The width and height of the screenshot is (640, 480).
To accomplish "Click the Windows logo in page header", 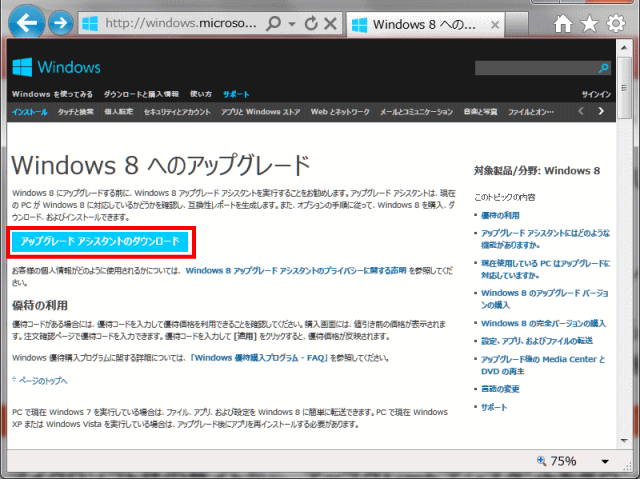I will tap(56, 67).
